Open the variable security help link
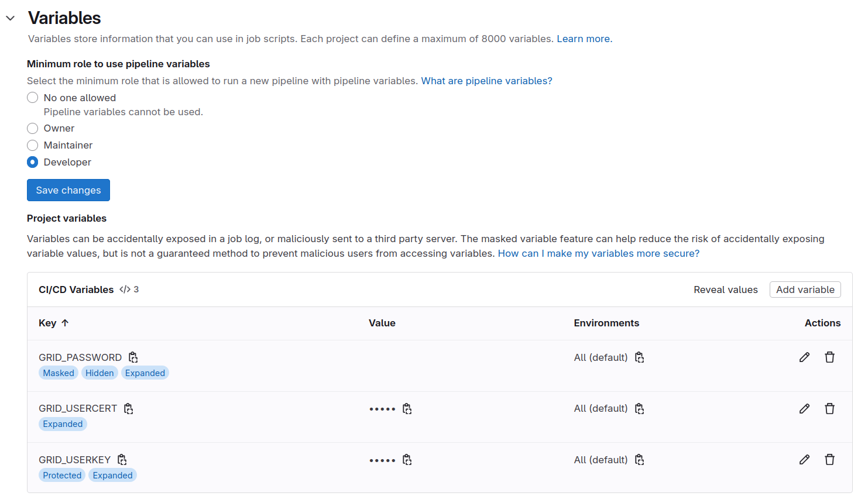The image size is (868, 503). click(x=598, y=253)
